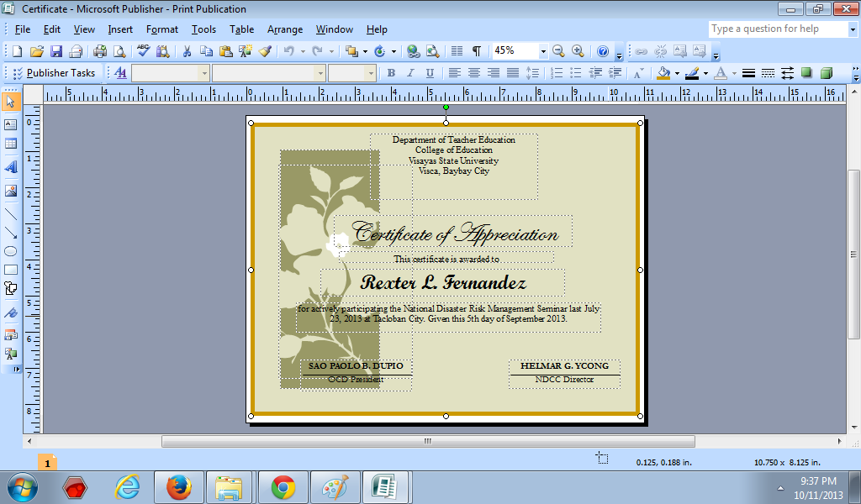Select the Text Box tool

(x=11, y=123)
